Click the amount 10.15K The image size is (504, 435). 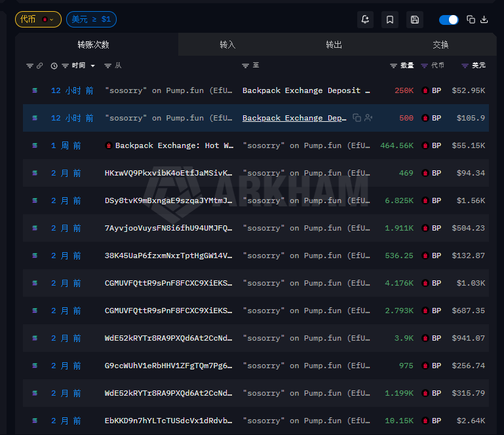(399, 421)
